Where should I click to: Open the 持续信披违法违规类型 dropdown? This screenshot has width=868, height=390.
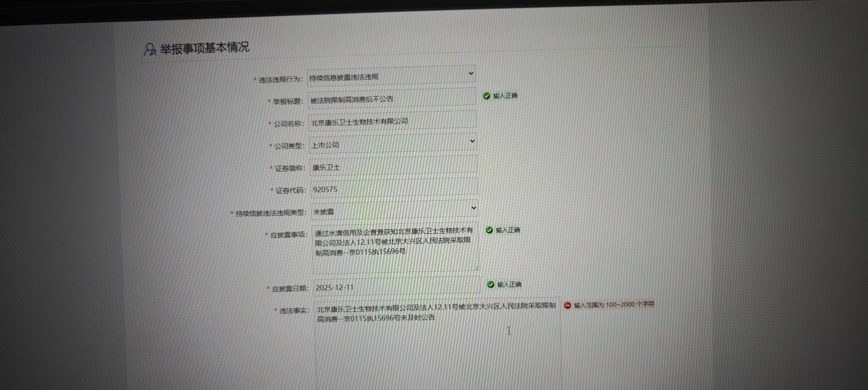pyautogui.click(x=395, y=210)
